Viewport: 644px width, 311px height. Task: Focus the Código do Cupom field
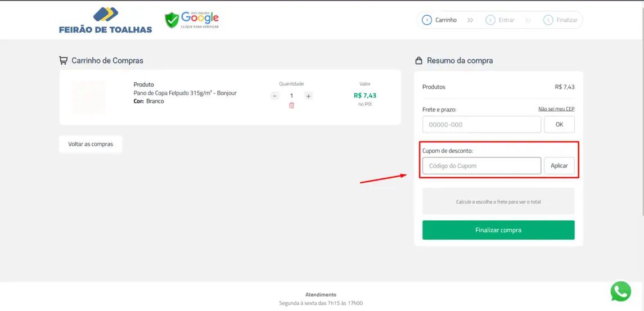pyautogui.click(x=482, y=165)
